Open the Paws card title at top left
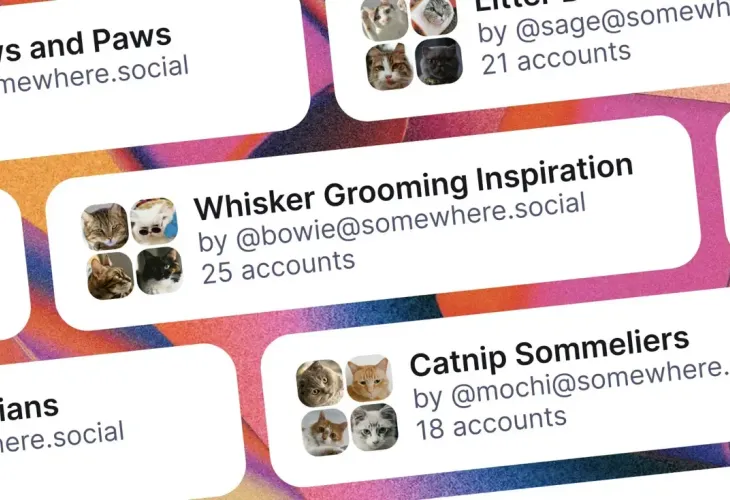Screen dimensions: 730x500 [x=86, y=44]
